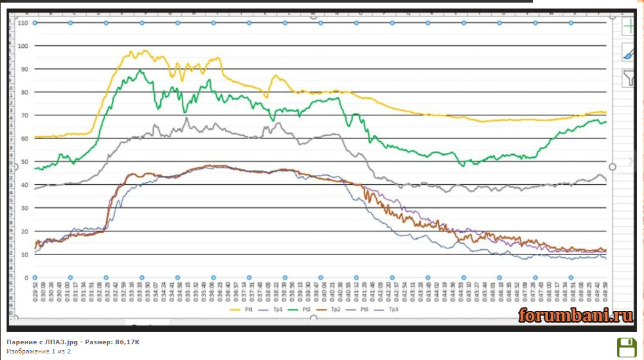Click the first blue gridline marker at 110
Viewport: 644px width, 360px height.
pos(35,23)
